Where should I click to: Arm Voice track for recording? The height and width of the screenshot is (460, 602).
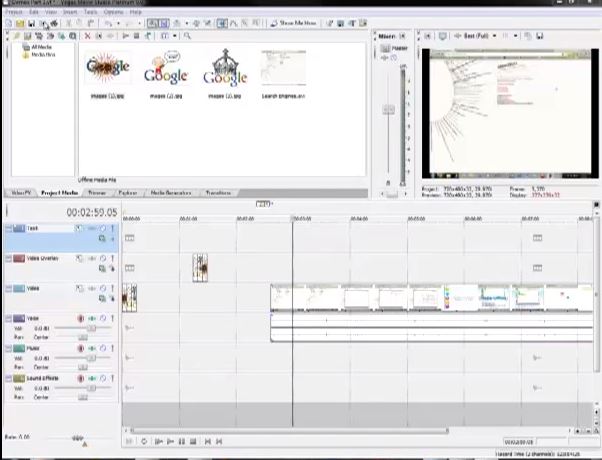(81, 318)
